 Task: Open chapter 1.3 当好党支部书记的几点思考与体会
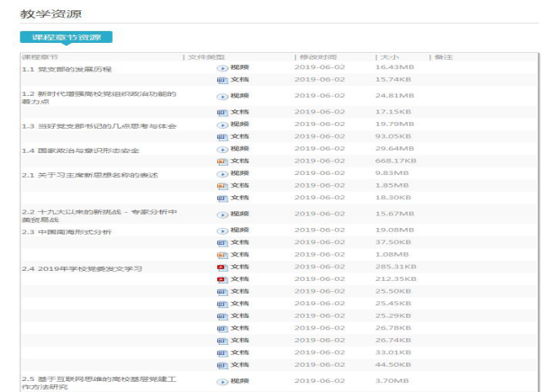pos(99,126)
